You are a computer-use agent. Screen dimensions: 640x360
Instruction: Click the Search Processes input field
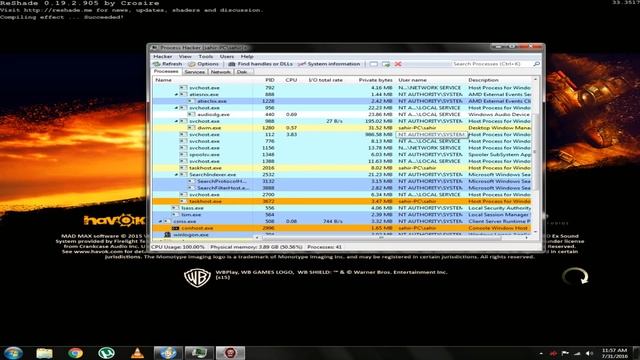[x=492, y=64]
